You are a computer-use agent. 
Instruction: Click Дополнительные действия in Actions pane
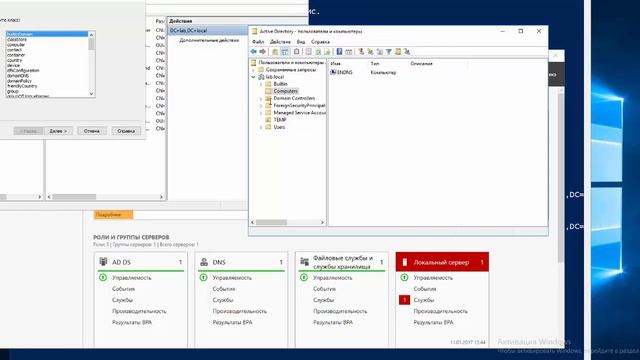(209, 40)
